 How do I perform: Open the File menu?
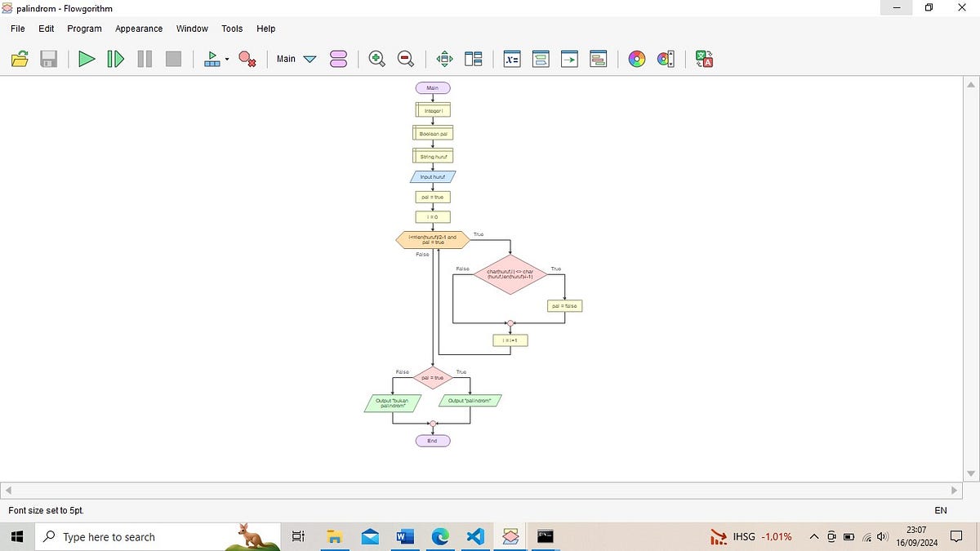click(18, 28)
